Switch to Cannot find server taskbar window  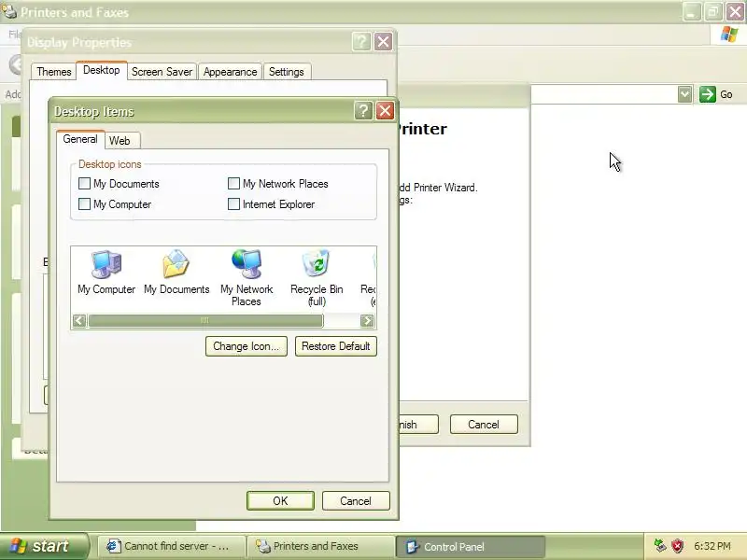point(172,546)
